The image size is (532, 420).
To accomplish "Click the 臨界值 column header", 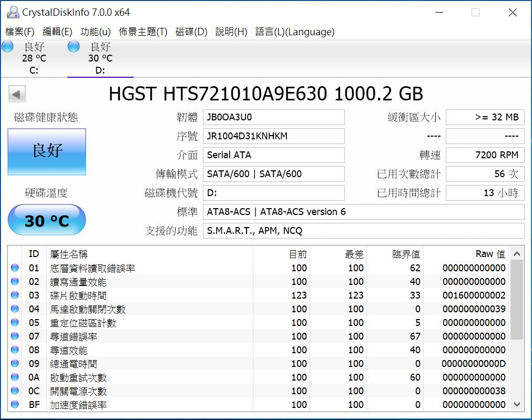I will (395, 254).
